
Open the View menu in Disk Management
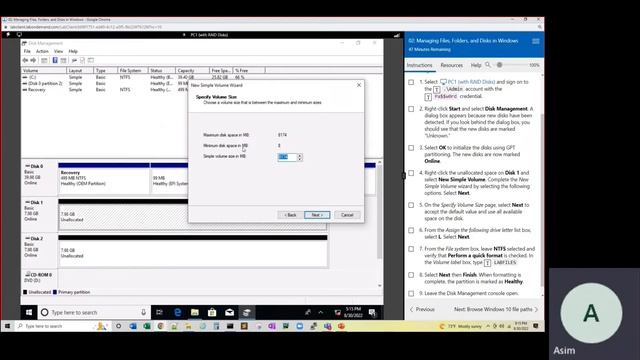(58, 51)
